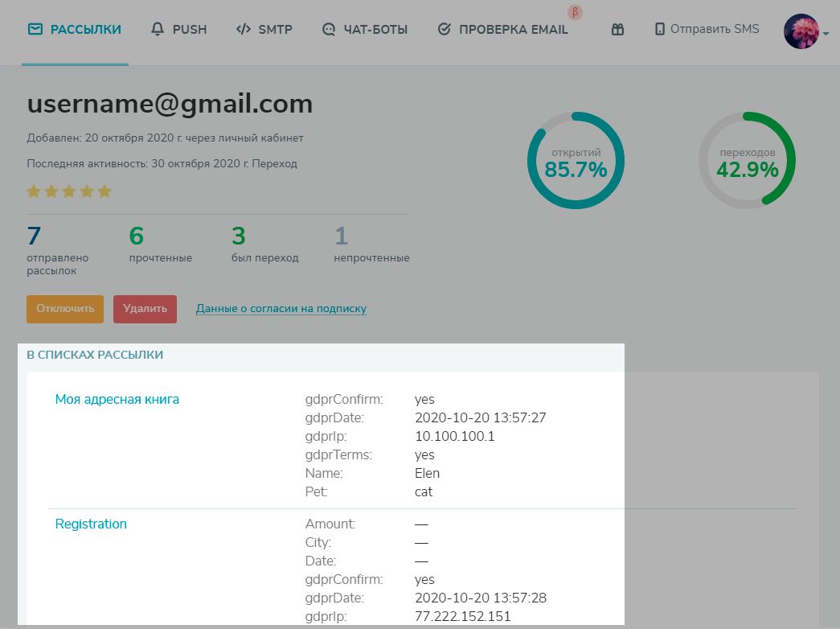840x629 pixels.
Task: Click the Отключить button
Action: 65,309
